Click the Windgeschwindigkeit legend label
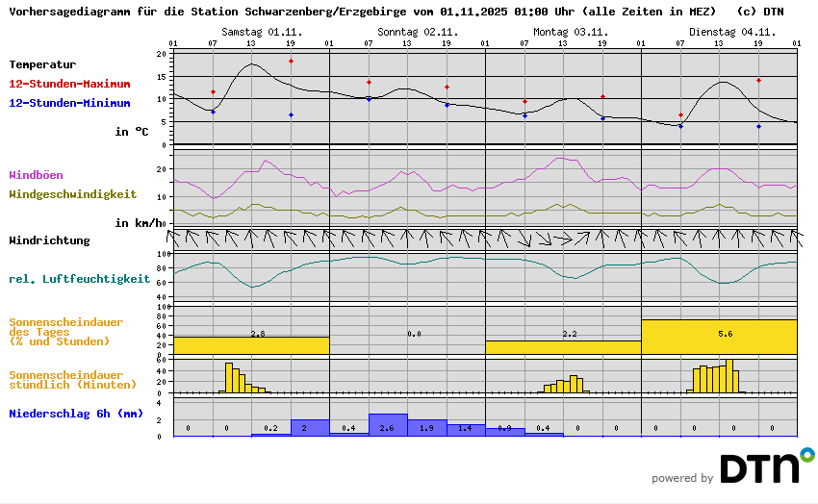The height and width of the screenshot is (504, 818). pos(72,194)
